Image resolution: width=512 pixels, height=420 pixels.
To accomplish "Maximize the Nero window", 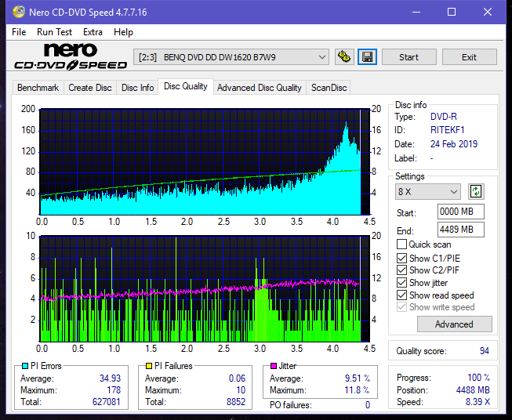I will pyautogui.click(x=452, y=12).
